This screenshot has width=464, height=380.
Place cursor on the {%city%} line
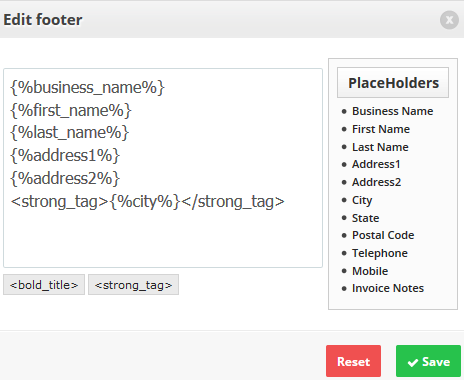147,202
